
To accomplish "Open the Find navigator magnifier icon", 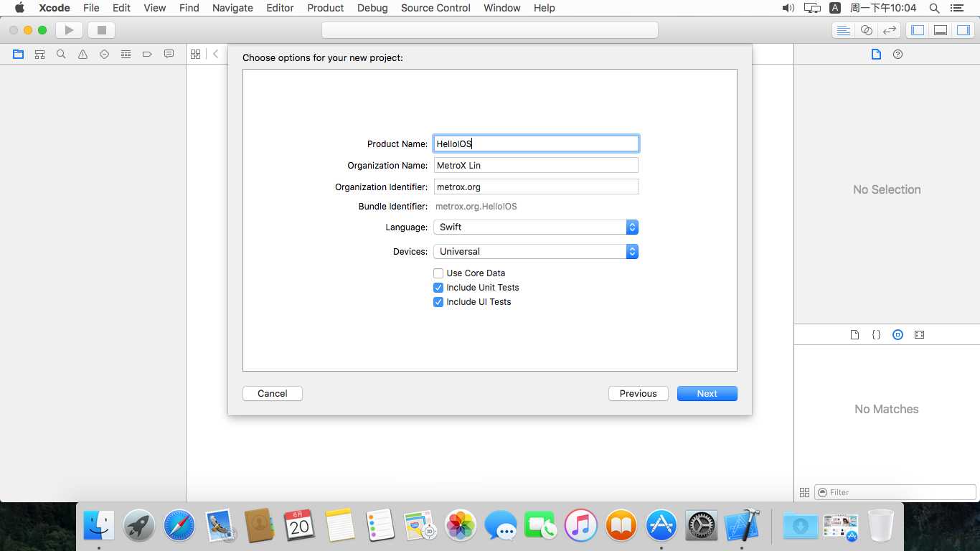I will 61,54.
